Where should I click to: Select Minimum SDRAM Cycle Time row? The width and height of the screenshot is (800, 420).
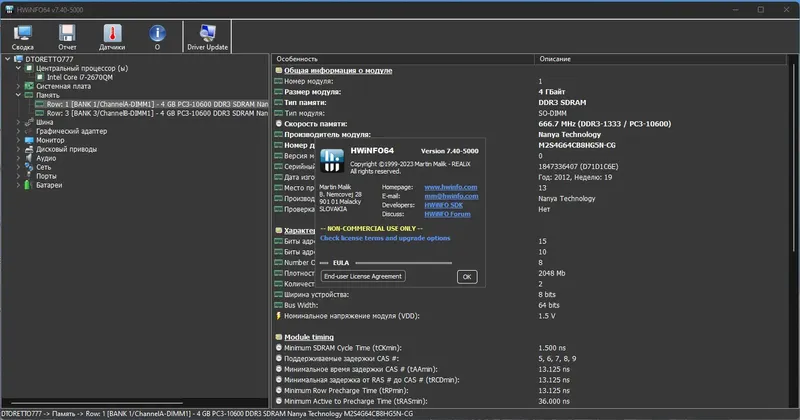click(531, 348)
